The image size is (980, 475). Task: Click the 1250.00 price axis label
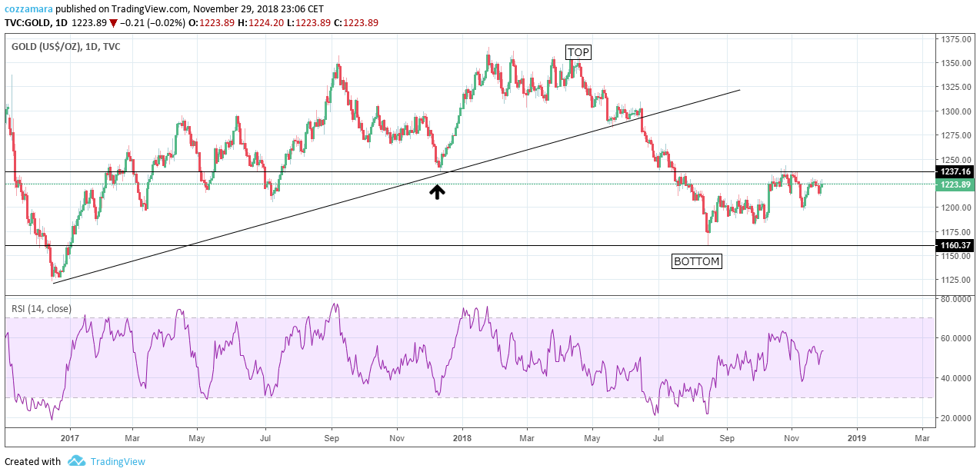coord(955,159)
